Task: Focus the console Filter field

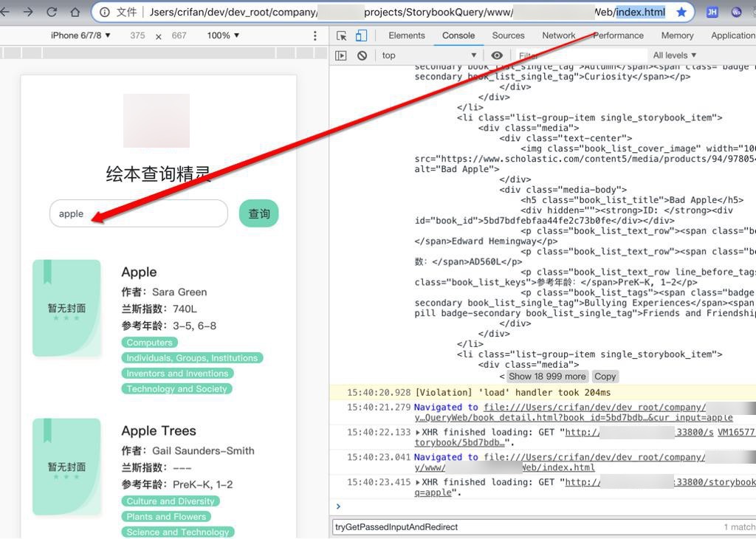Action: 582,55
